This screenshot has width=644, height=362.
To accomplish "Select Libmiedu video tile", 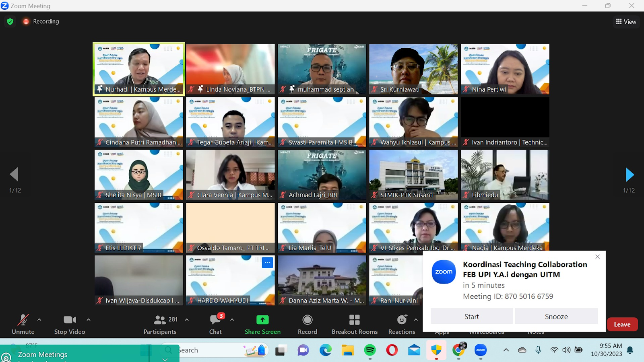I will pyautogui.click(x=505, y=175).
